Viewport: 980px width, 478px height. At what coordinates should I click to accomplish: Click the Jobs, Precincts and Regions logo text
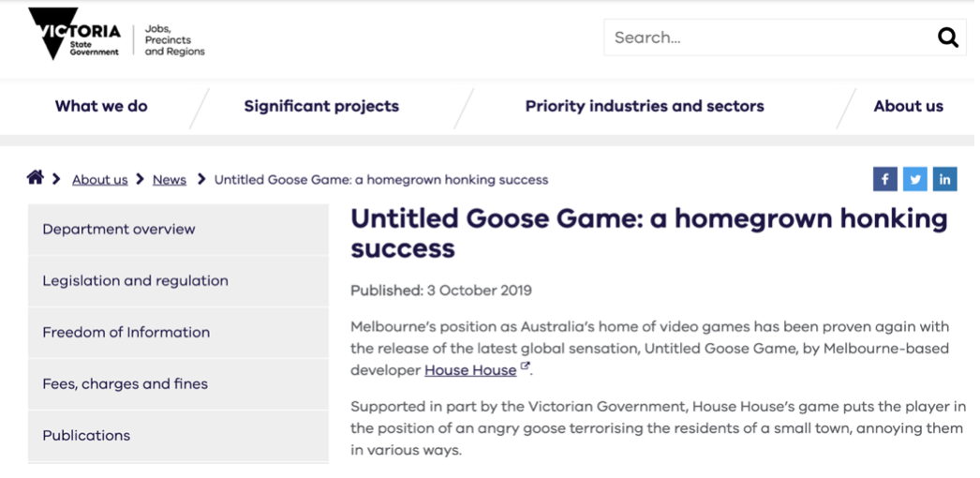174,40
